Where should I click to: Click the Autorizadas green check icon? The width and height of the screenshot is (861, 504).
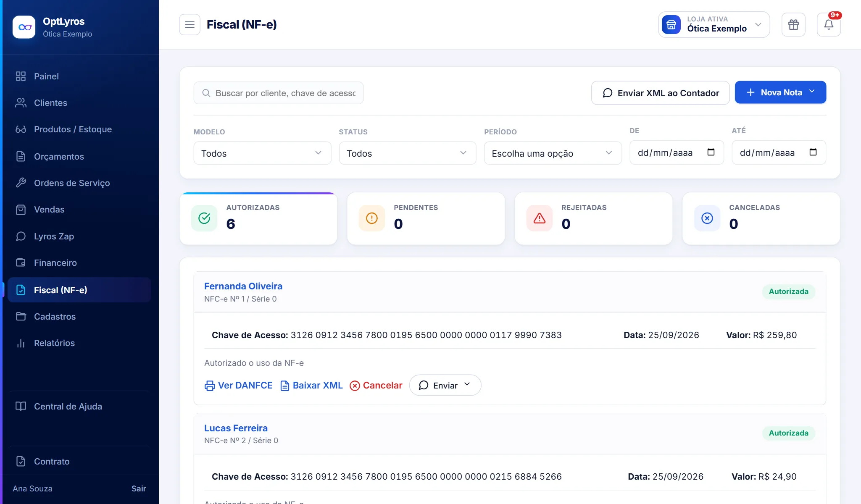[x=204, y=218]
